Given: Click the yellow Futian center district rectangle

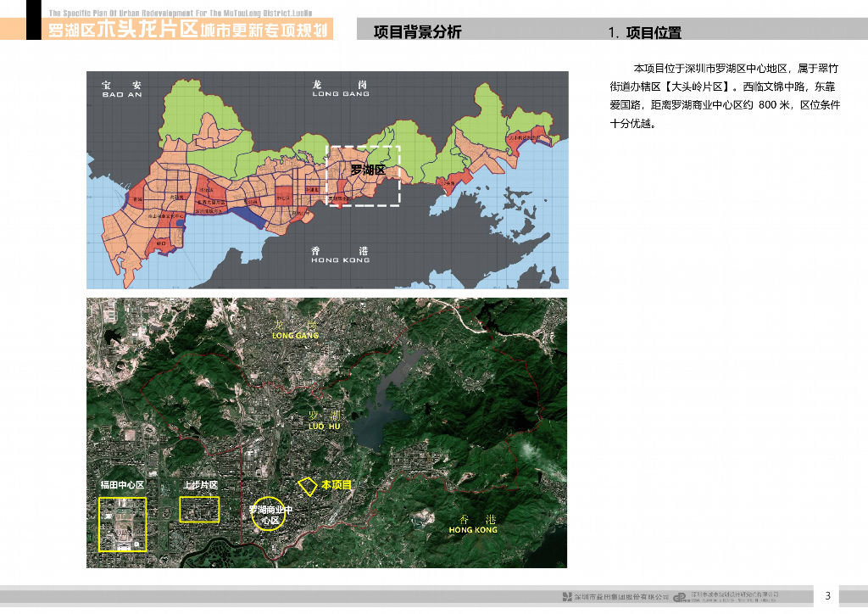Looking at the screenshot, I should point(123,524).
